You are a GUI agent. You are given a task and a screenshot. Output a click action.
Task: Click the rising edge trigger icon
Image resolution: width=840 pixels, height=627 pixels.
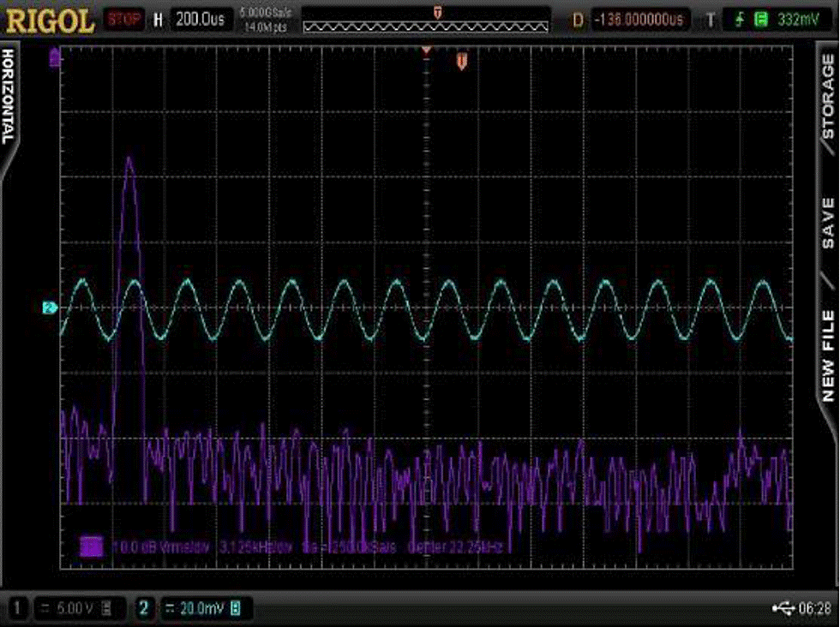(x=738, y=19)
